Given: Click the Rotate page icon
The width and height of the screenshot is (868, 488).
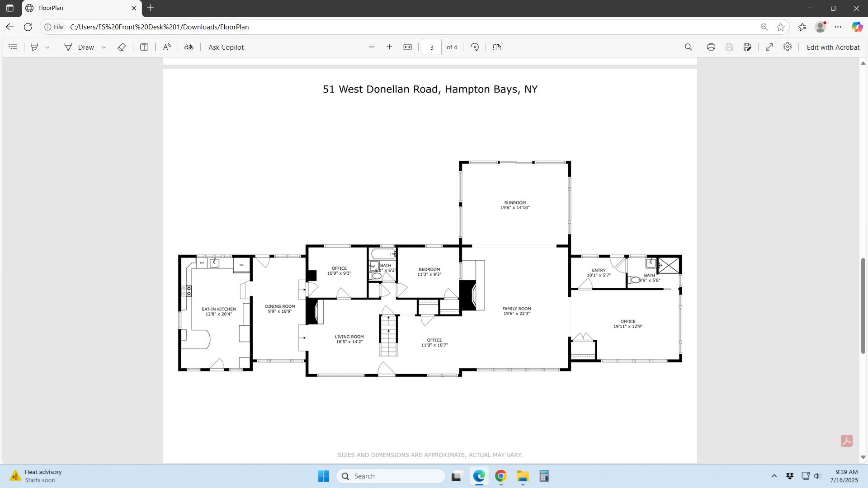Looking at the screenshot, I should pos(475,47).
